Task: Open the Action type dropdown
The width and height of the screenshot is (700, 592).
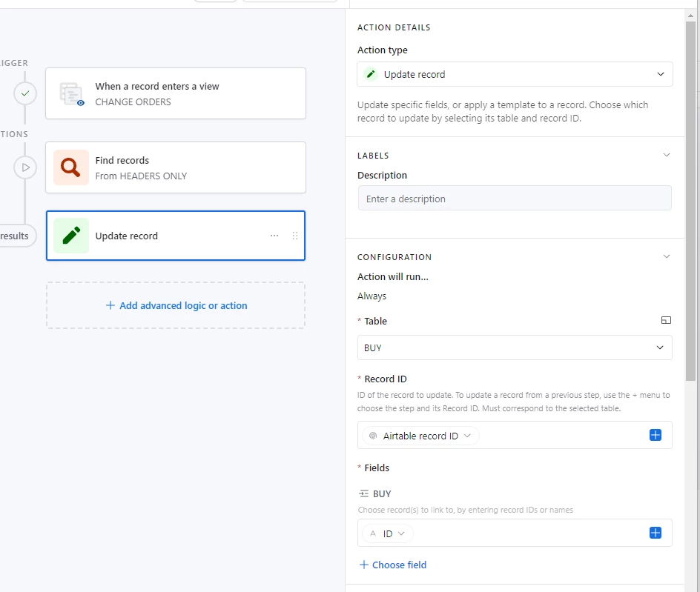Action: [515, 74]
